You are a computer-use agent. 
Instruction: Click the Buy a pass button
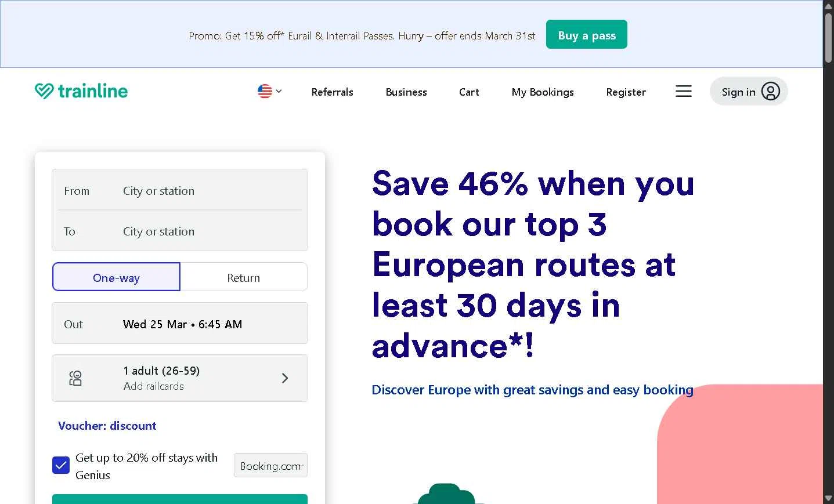coord(586,35)
